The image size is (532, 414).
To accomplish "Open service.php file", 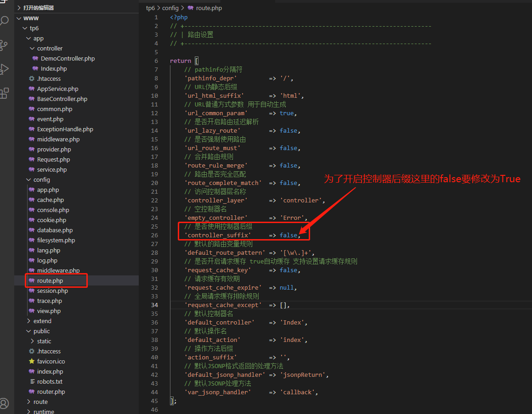I will [x=52, y=169].
